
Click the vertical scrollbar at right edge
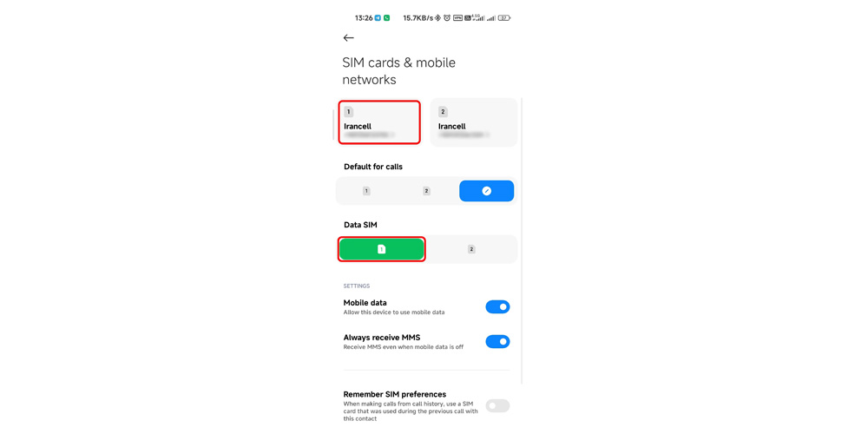[522, 240]
